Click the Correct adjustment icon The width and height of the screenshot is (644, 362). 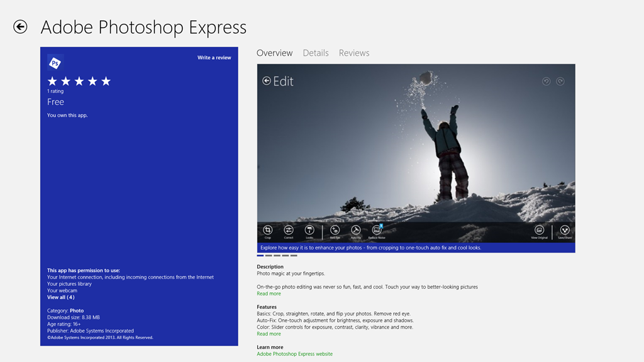coord(289,231)
